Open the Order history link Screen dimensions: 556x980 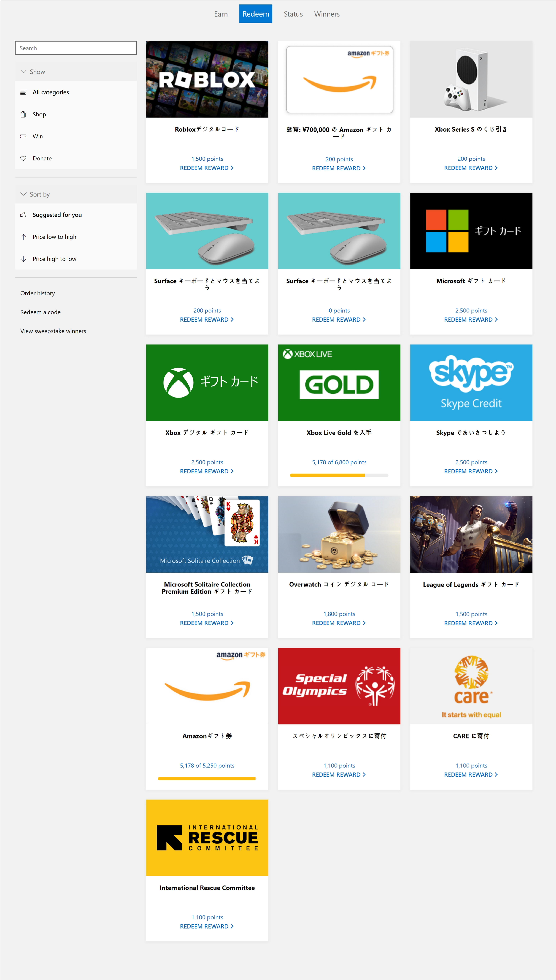[37, 293]
